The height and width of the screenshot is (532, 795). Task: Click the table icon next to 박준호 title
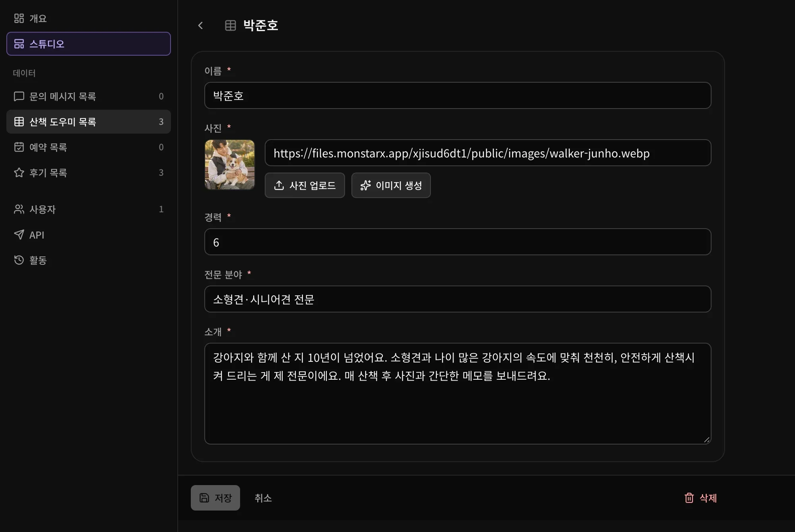pyautogui.click(x=231, y=25)
